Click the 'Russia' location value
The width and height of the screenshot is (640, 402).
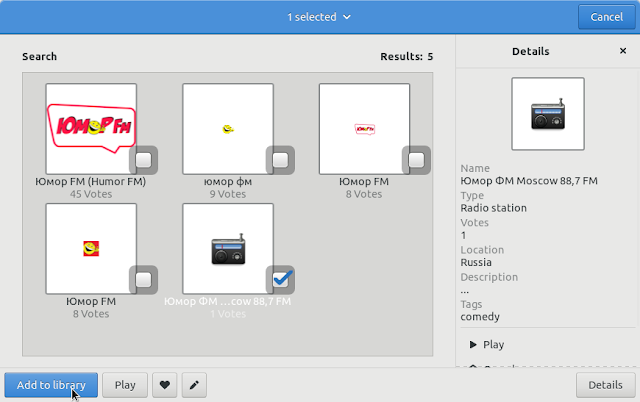click(x=476, y=262)
